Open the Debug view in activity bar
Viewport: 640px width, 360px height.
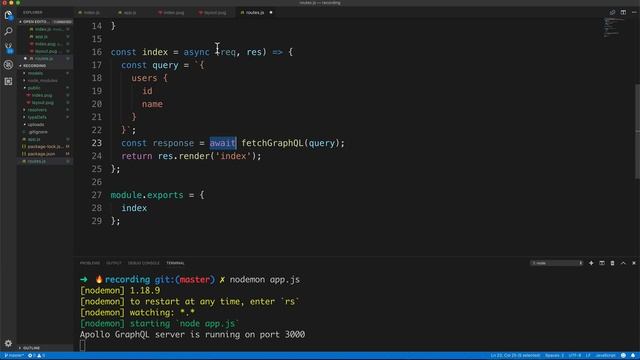tap(8, 64)
